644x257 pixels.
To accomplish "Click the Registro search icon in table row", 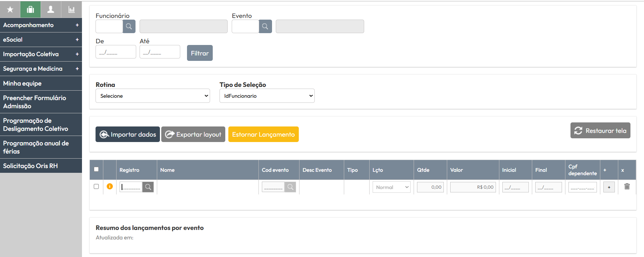I will 148,187.
